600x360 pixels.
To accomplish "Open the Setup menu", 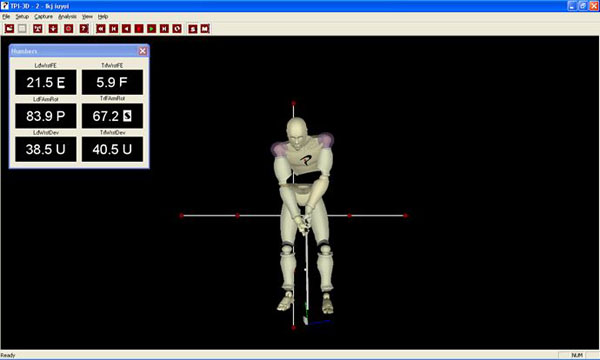I will pos(22,17).
